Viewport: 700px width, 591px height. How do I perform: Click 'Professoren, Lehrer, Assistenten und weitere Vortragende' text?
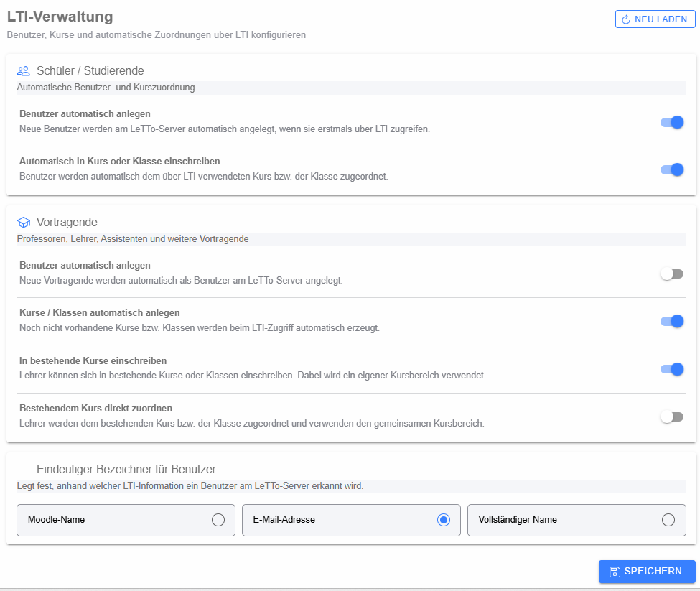133,239
